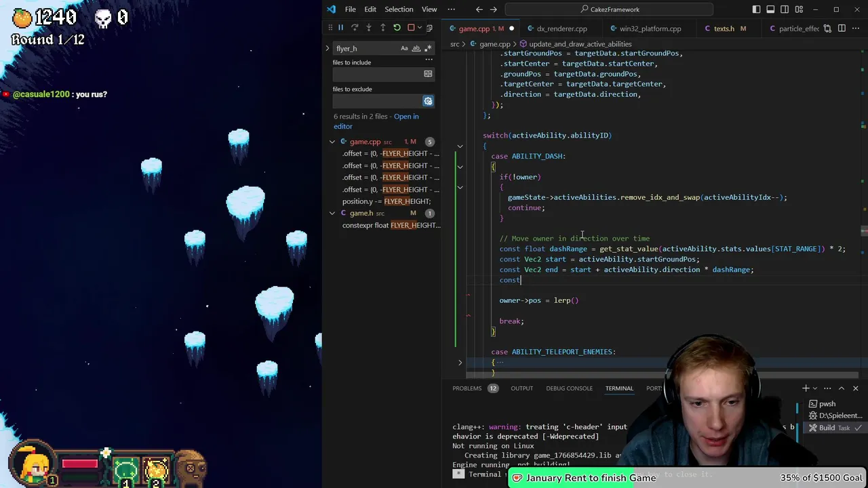Click the files to exclude field

pyautogui.click(x=377, y=101)
